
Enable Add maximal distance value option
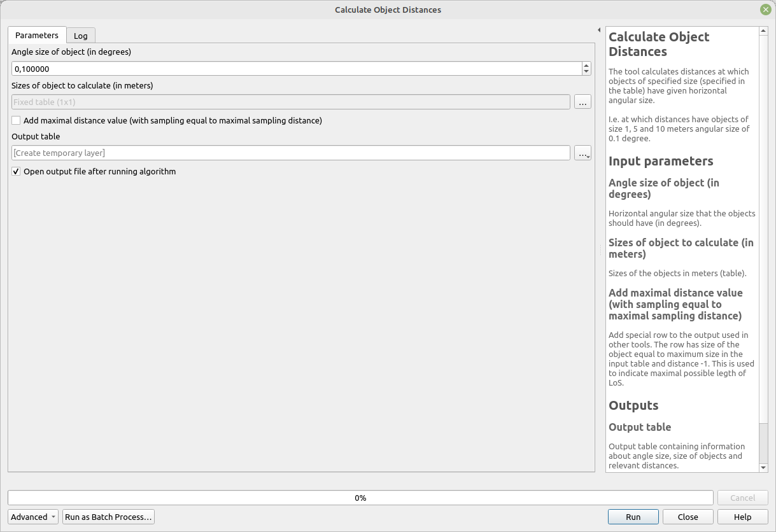15,120
